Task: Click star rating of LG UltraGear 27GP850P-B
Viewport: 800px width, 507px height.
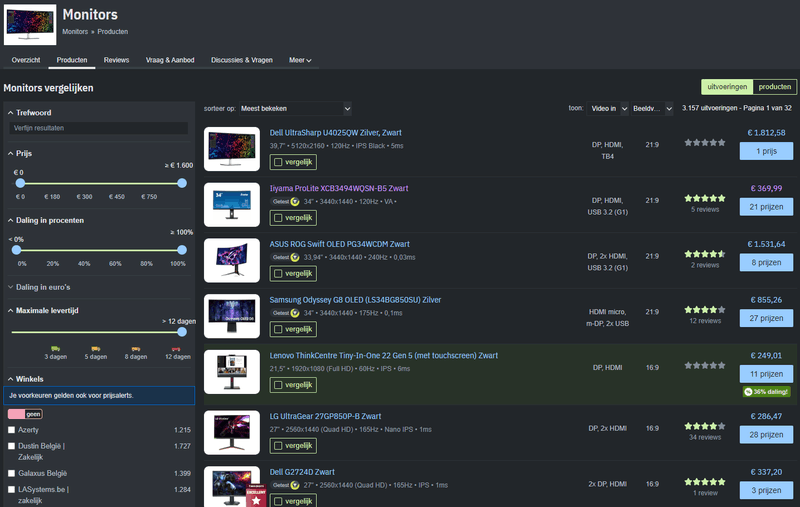Action: [x=705, y=426]
